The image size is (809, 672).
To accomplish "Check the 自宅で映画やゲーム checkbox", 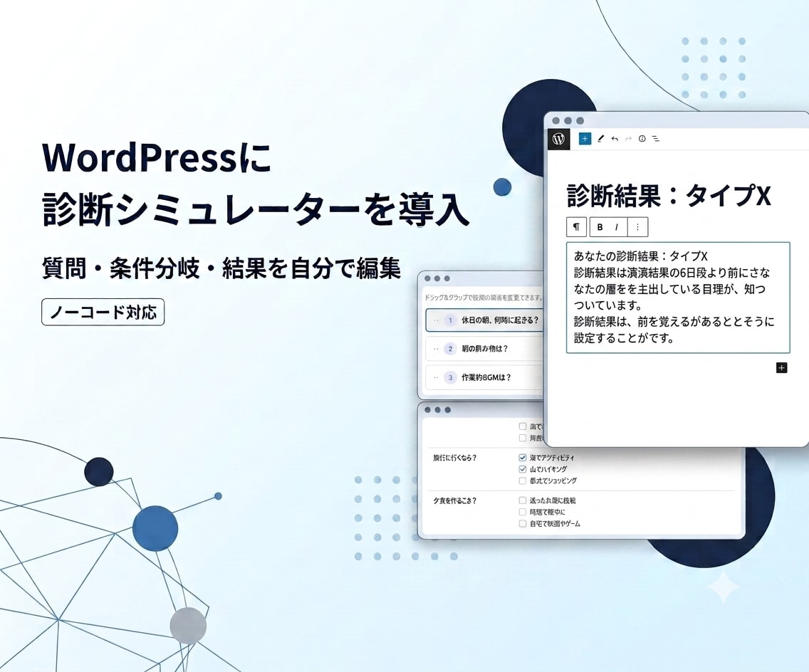I will 523,523.
